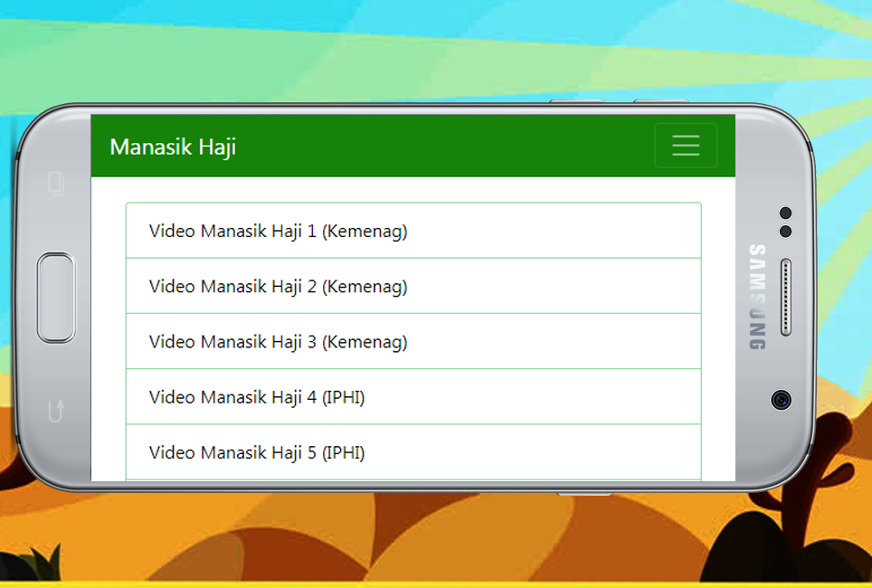Open Video Manasik Haji 2 (Kemenag)
The width and height of the screenshot is (872, 588).
tap(413, 286)
